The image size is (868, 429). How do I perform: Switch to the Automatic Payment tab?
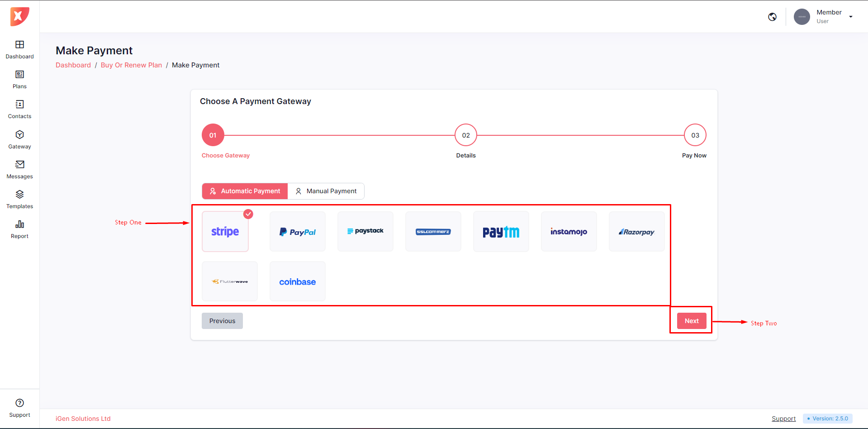245,191
